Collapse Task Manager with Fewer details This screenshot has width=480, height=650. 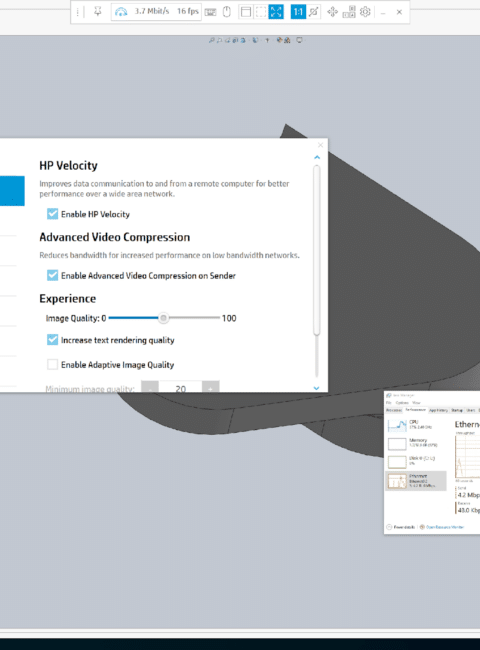coord(400,527)
